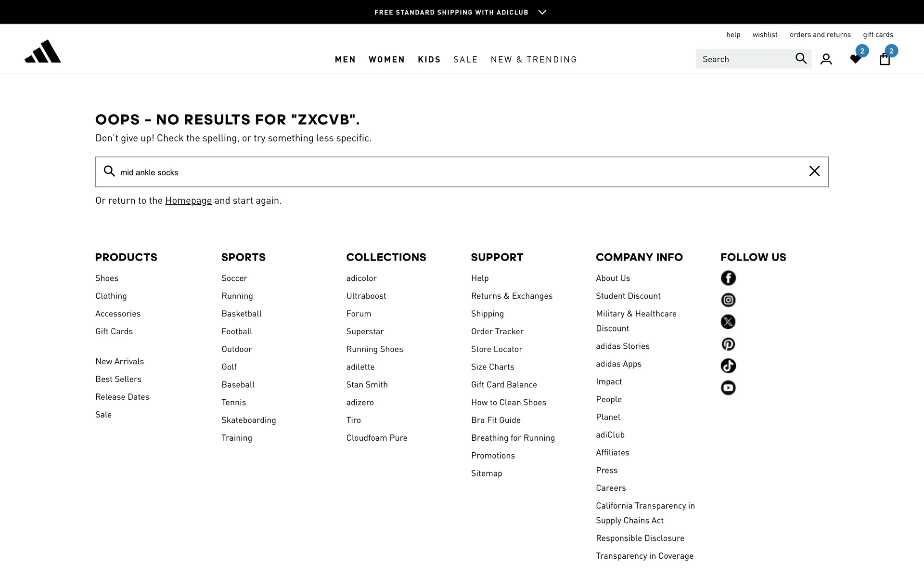This screenshot has height=578, width=924.
Task: Click the adidas logo
Action: click(x=42, y=52)
